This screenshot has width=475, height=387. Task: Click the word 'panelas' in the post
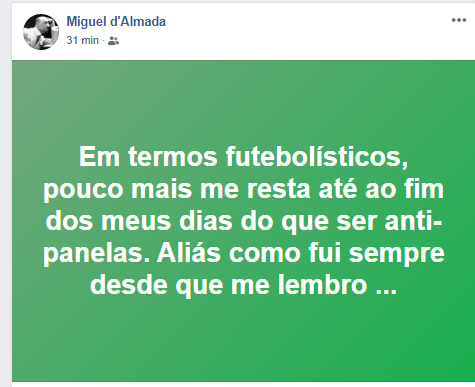click(96, 254)
